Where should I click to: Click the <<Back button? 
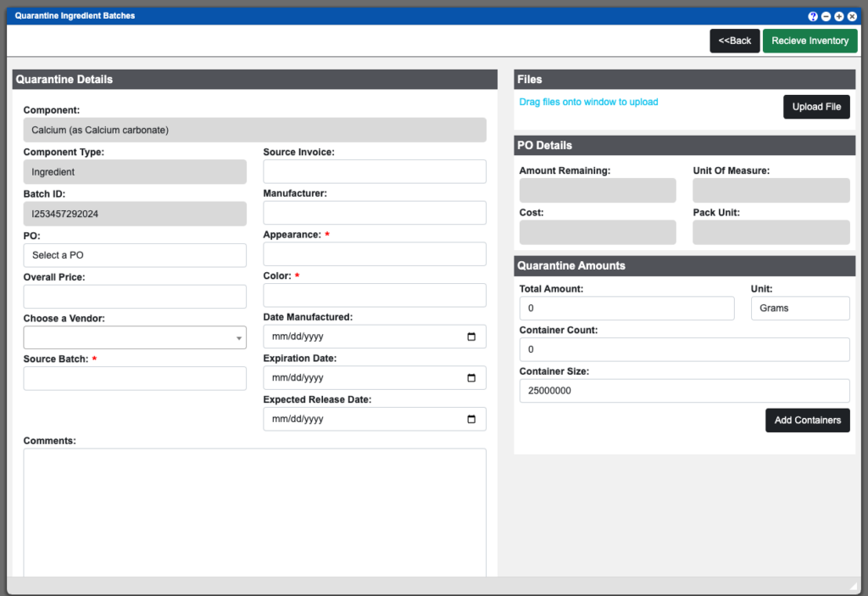[734, 40]
